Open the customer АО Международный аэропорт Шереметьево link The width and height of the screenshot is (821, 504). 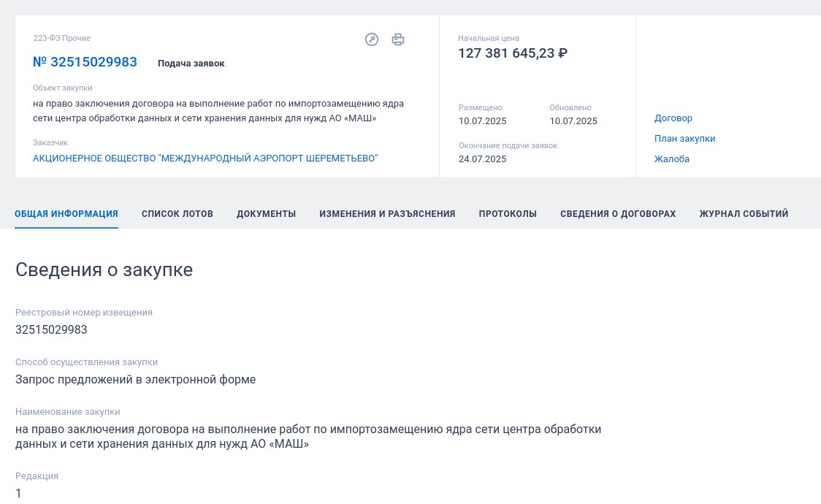[x=205, y=158]
